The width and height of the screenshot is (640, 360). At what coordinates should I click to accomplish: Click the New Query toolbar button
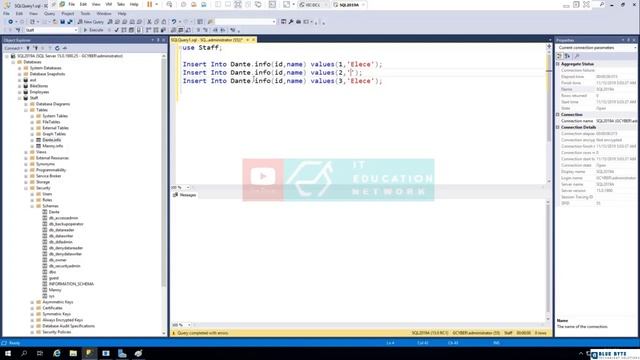point(91,22)
